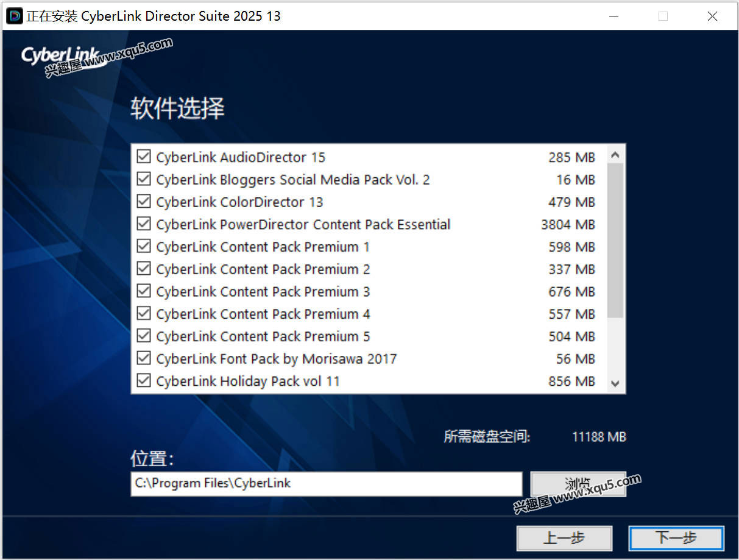Uncheck Content Pack Premium 5 checkbox
This screenshot has width=739, height=560.
point(144,336)
